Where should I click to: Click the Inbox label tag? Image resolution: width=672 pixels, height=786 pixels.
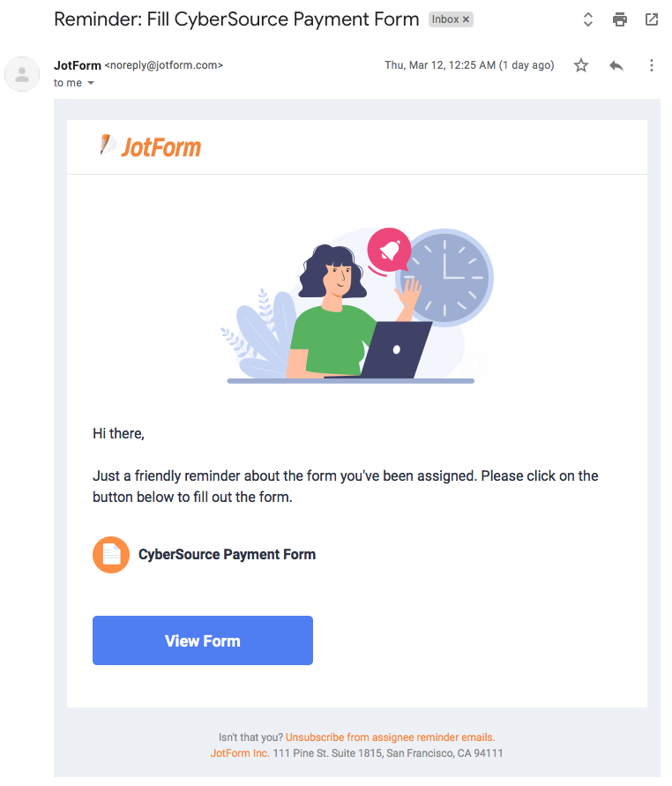445,19
